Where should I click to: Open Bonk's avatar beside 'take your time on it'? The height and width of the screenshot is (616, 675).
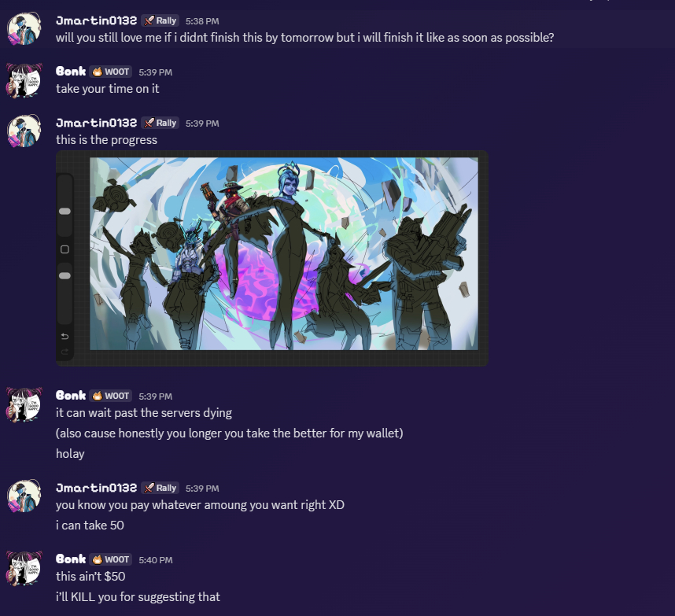(x=24, y=80)
